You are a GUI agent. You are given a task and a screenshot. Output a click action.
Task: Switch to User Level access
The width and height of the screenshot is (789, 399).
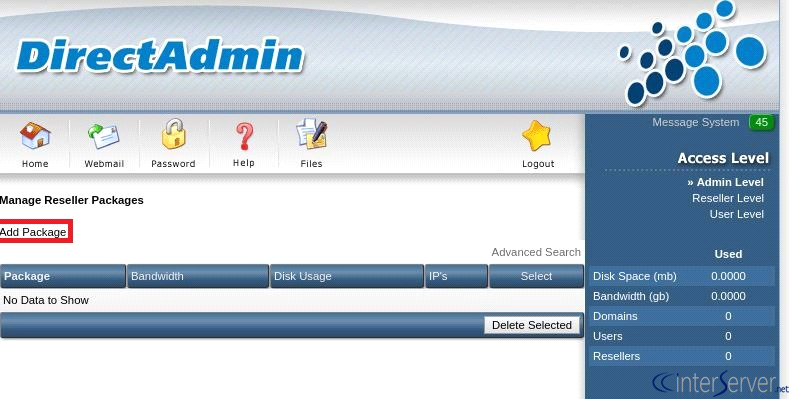pyautogui.click(x=737, y=214)
